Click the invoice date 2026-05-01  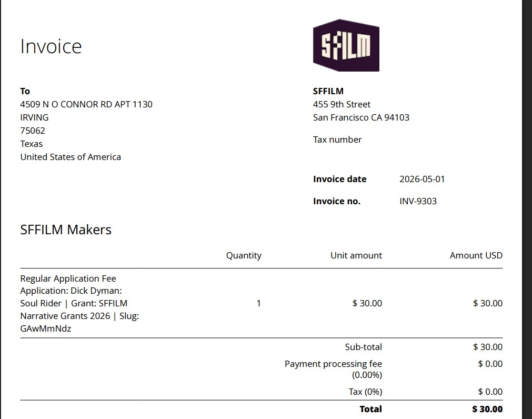pos(422,179)
